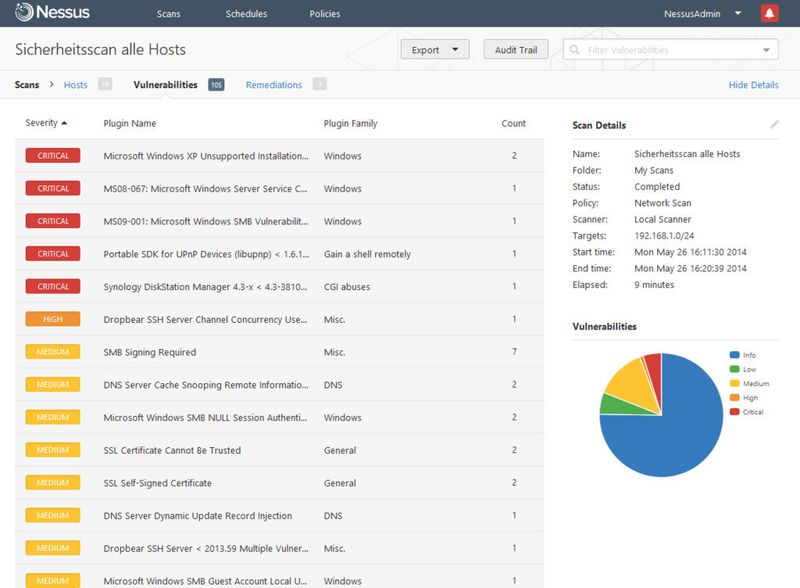Click 'Gain a shell remotely' plugin family cell
This screenshot has width=800, height=588.
pyautogui.click(x=367, y=254)
